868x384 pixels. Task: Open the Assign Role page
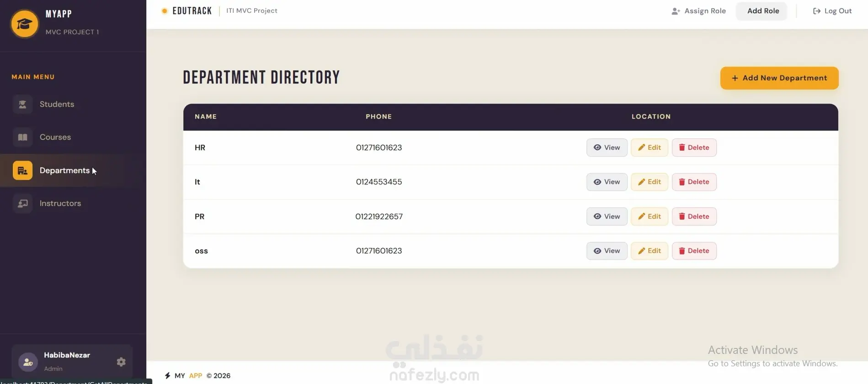[x=698, y=11]
